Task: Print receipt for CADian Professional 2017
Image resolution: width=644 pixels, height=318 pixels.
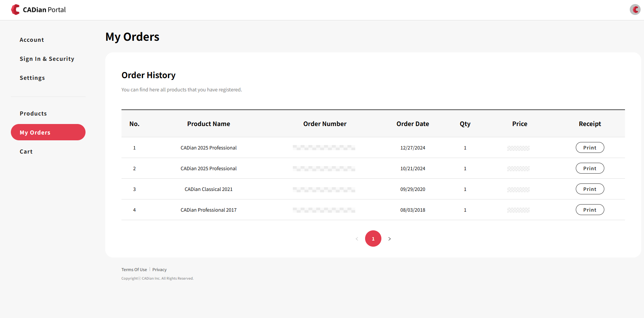Action: click(590, 210)
